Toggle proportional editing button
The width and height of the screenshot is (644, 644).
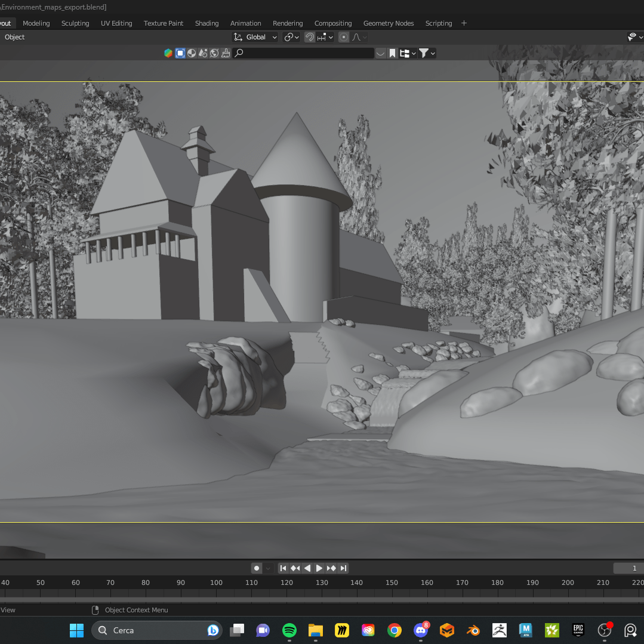[344, 37]
